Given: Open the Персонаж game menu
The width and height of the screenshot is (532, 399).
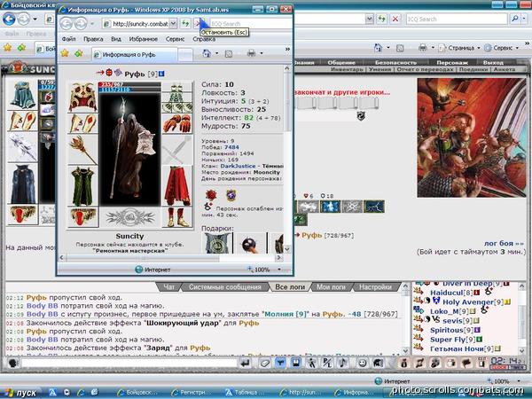Looking at the screenshot, I should (452, 62).
